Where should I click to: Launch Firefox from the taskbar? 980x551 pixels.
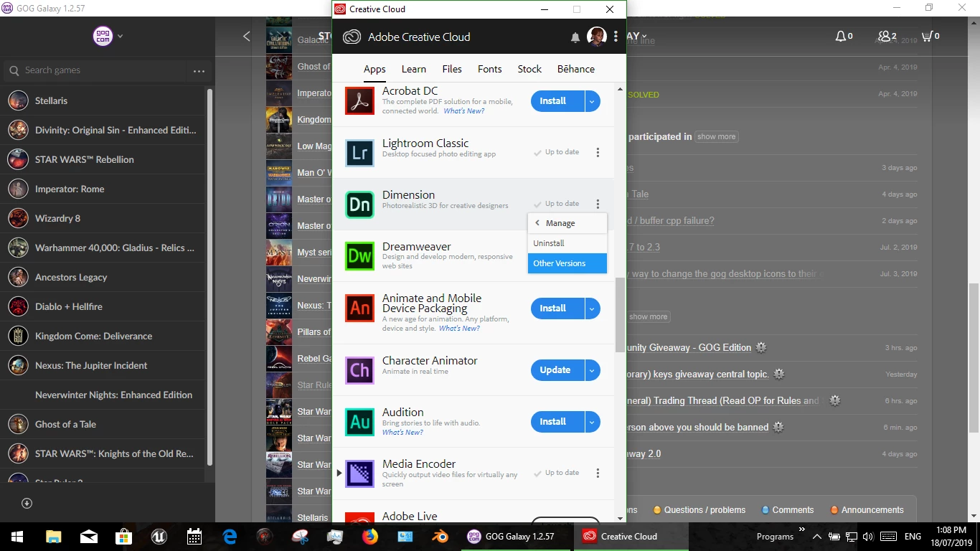coord(370,536)
